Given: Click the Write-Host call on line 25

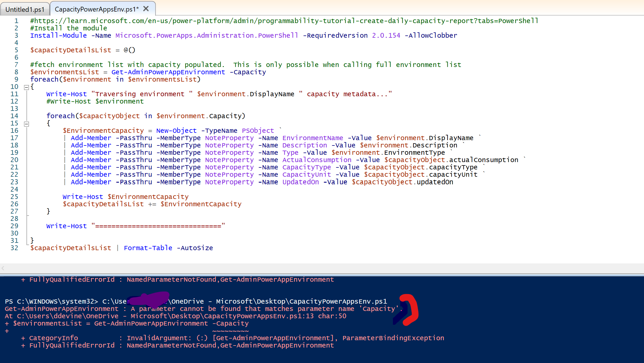Looking at the screenshot, I should (x=82, y=196).
